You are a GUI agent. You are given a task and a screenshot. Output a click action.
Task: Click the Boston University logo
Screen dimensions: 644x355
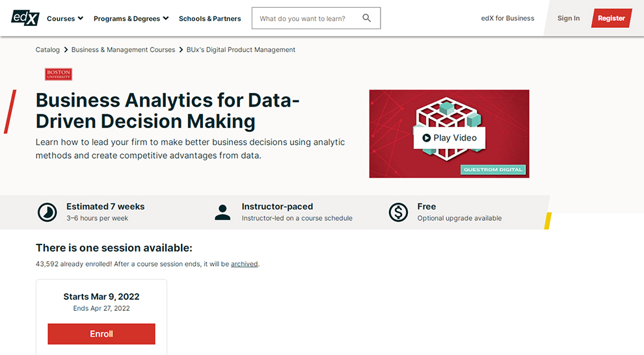point(59,74)
